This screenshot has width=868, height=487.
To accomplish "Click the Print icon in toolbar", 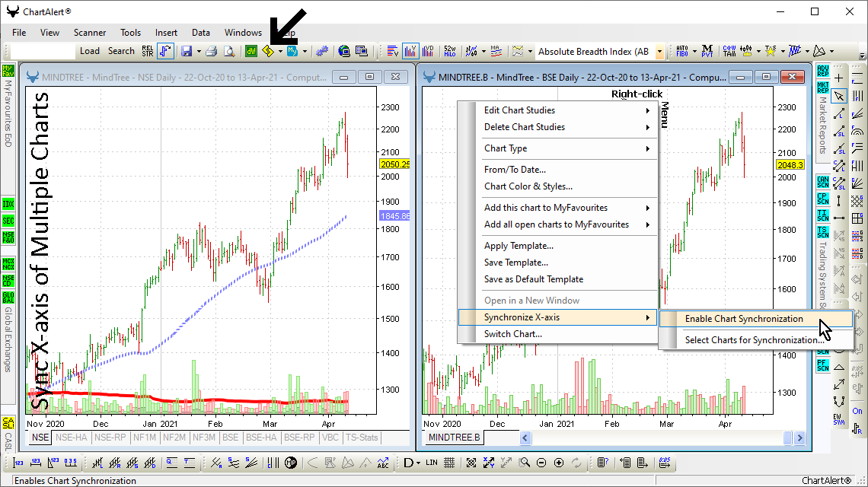I will [211, 51].
